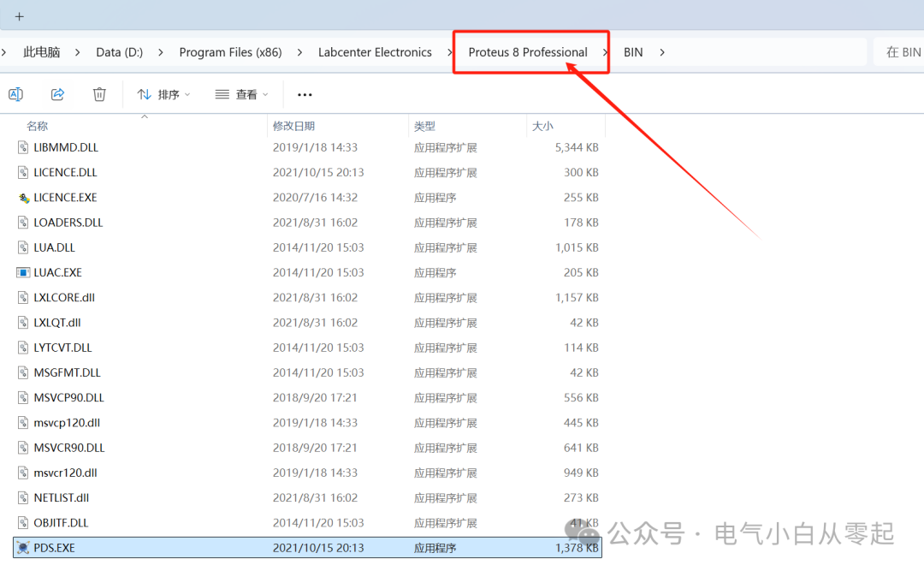Select the OBJITF.DLL file name

point(61,522)
